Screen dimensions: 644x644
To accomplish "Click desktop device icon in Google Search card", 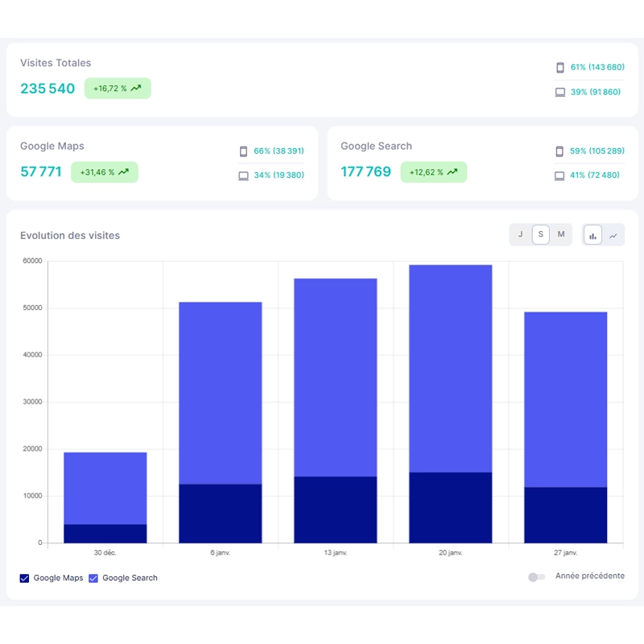I will (559, 175).
